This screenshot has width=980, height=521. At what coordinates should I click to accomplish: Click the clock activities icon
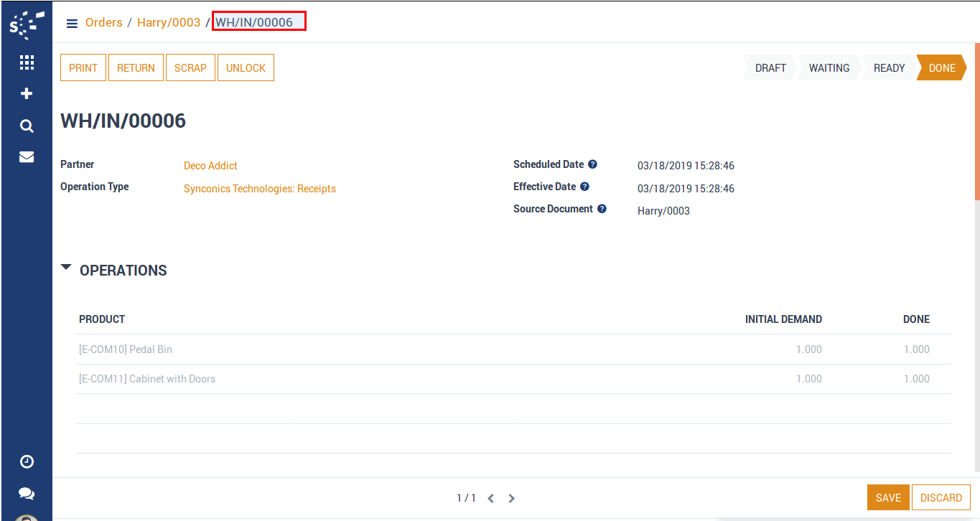pyautogui.click(x=27, y=461)
